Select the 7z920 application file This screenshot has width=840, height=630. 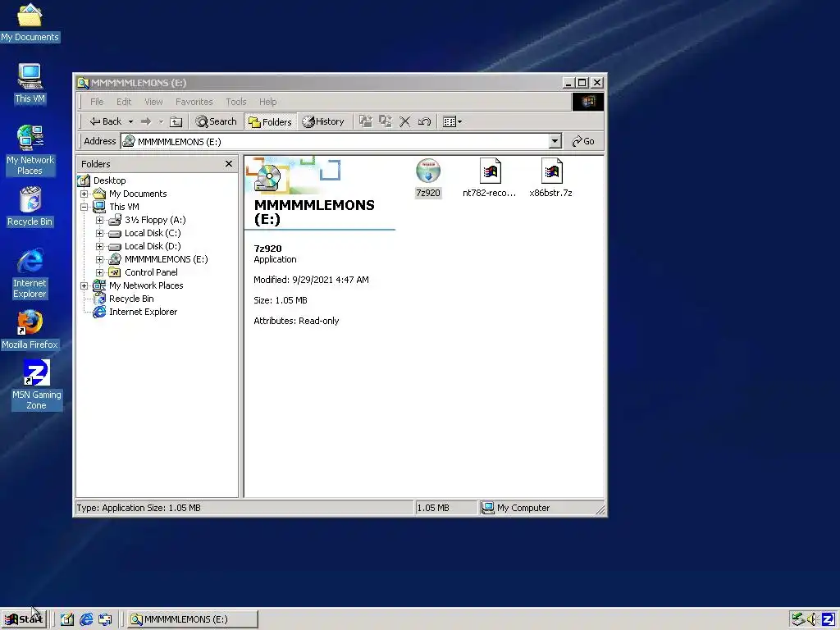coord(428,178)
